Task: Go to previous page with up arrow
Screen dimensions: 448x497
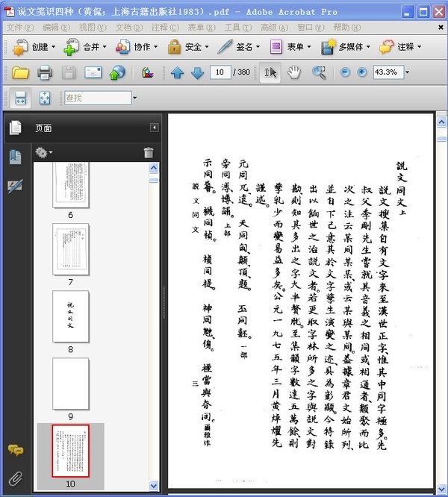Action: pos(177,73)
